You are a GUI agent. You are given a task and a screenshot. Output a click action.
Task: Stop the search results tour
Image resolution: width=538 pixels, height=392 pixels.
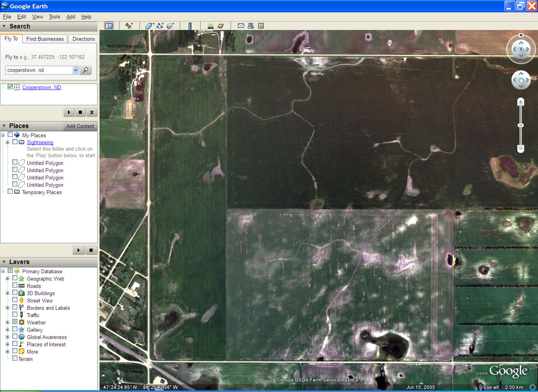point(80,112)
